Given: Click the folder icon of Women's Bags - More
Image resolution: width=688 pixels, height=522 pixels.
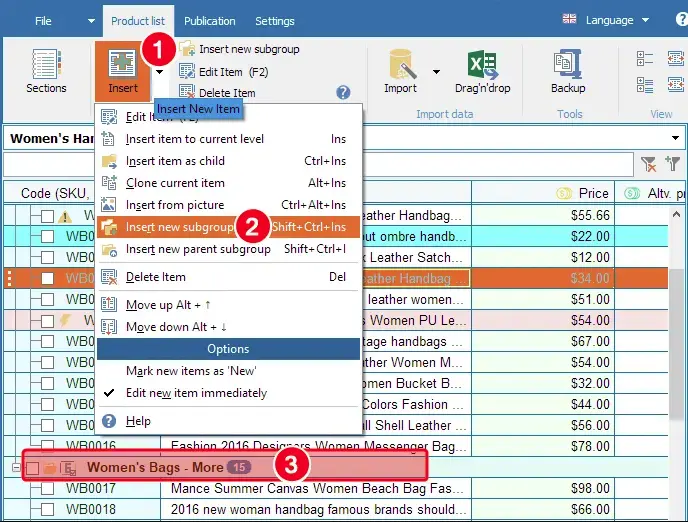Looking at the screenshot, I should coord(50,468).
